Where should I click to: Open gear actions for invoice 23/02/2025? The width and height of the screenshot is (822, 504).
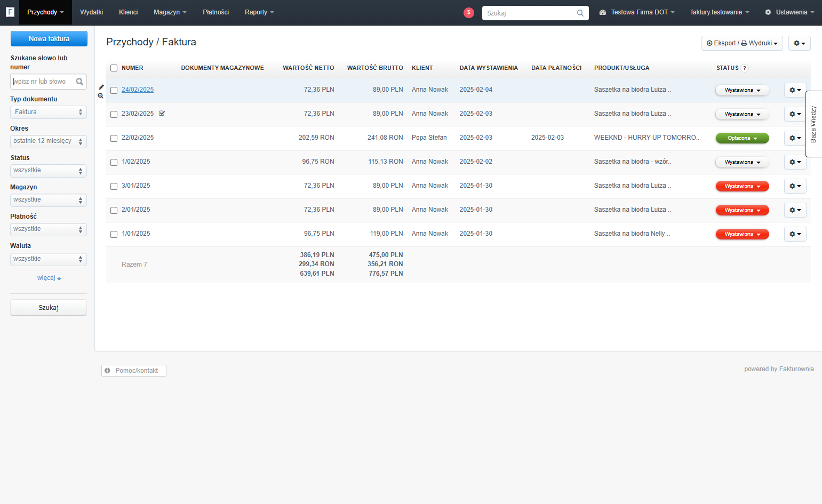click(x=795, y=114)
